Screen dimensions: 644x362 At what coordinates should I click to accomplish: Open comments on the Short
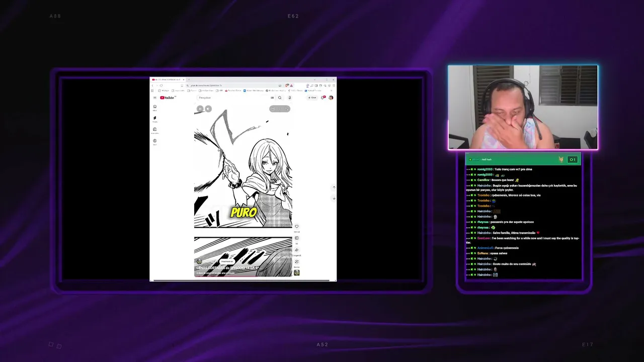296,238
